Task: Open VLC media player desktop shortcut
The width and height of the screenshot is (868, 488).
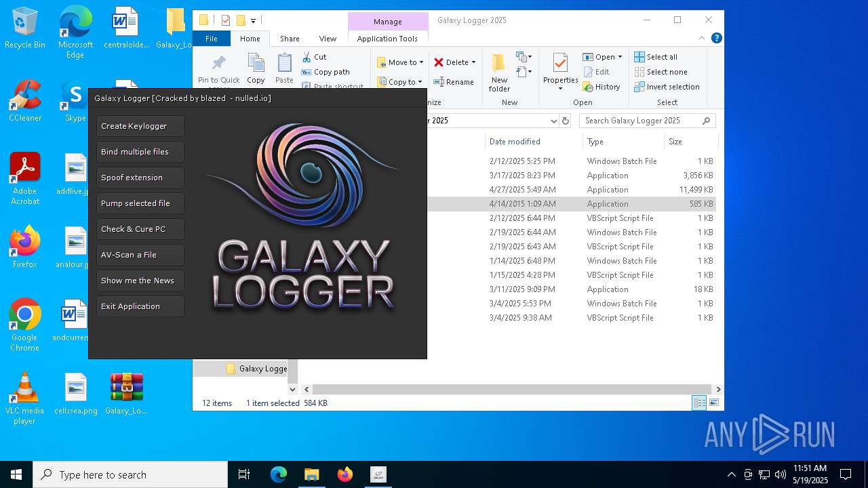Action: click(x=25, y=399)
